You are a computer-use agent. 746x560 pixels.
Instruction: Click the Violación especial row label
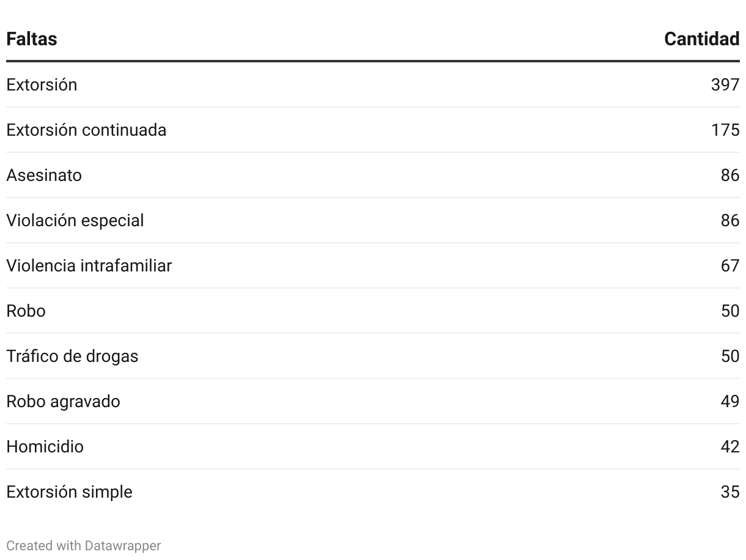click(x=75, y=220)
